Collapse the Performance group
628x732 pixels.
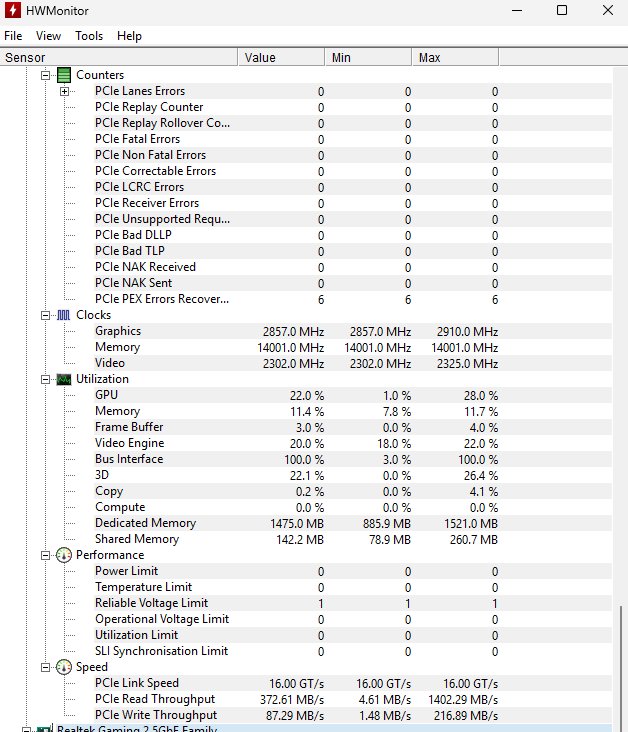pos(45,556)
